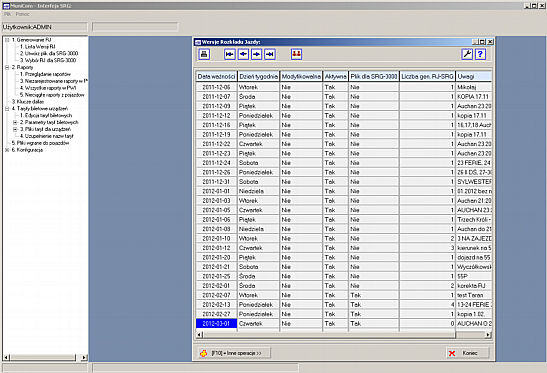Expand '2. Parametry taryf biletowych' node
The image size is (547, 373).
click(15, 122)
